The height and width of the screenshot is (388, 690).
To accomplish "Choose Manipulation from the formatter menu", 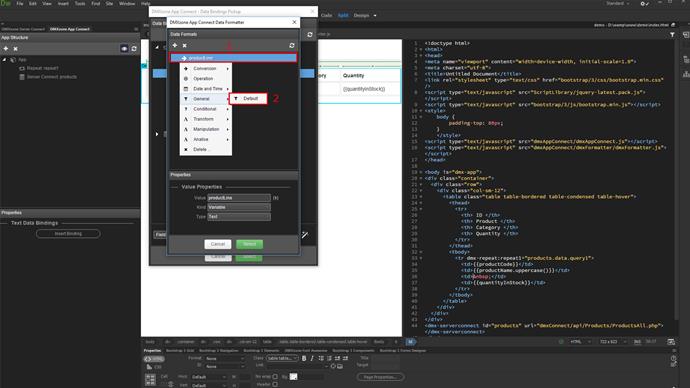I will (206, 129).
